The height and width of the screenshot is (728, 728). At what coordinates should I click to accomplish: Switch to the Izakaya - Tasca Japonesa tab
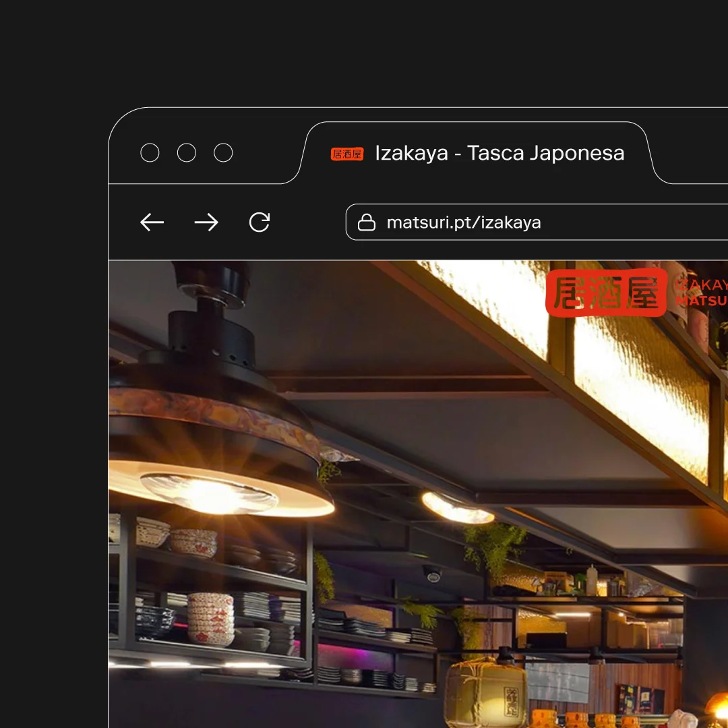[x=499, y=154]
